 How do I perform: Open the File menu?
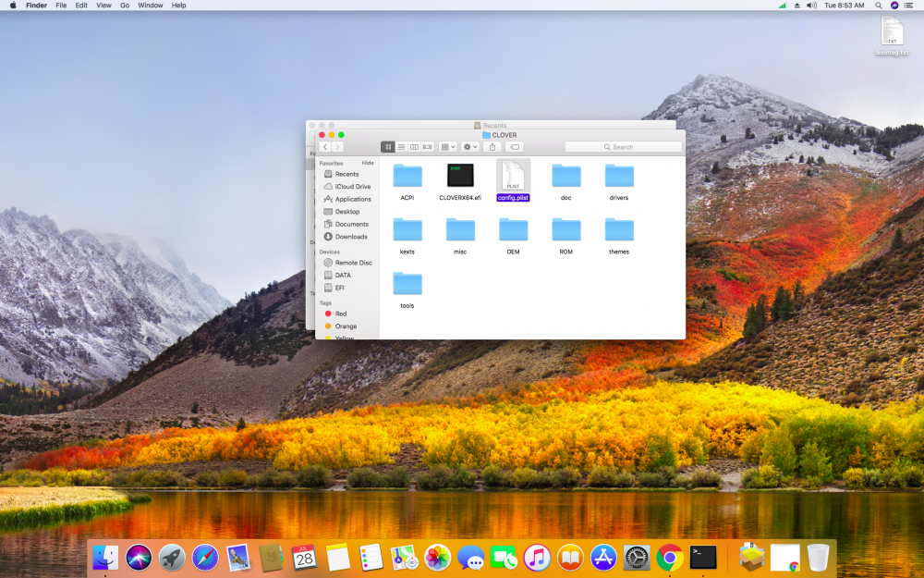pyautogui.click(x=61, y=6)
